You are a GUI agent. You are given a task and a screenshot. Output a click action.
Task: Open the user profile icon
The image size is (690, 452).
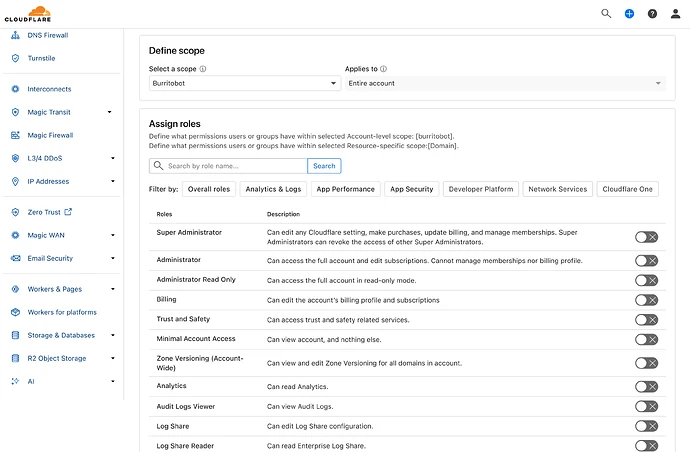click(x=675, y=14)
